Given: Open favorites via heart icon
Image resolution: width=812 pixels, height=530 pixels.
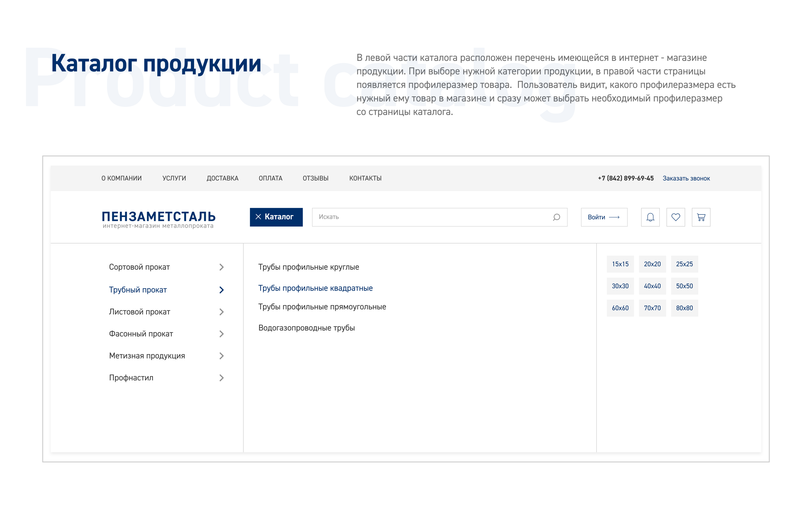Looking at the screenshot, I should (x=675, y=217).
